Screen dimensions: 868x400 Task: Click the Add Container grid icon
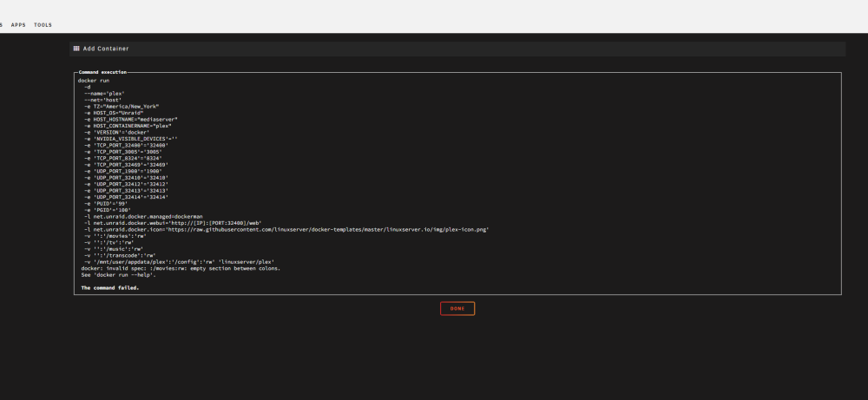(x=76, y=49)
